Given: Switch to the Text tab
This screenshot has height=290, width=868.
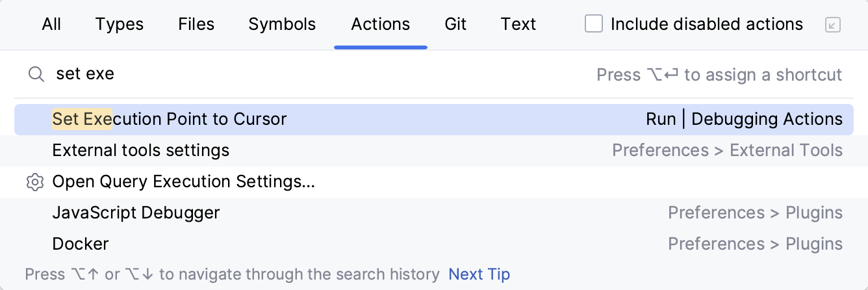Looking at the screenshot, I should coord(518,25).
